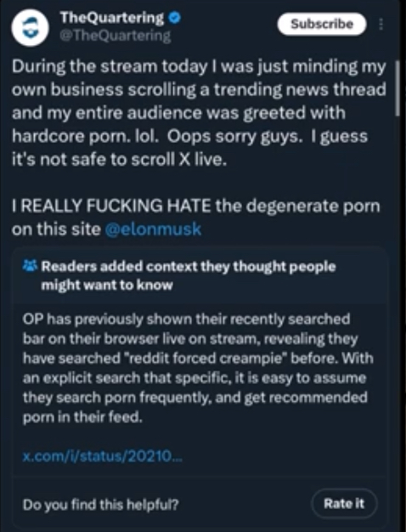Rate the community note

click(x=344, y=503)
